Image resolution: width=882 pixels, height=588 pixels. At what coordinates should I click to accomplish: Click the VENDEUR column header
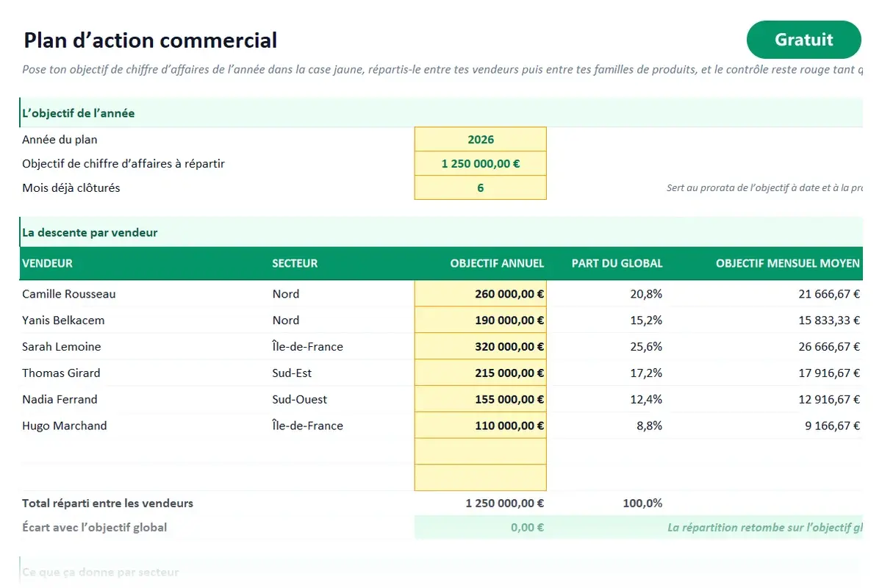coord(48,263)
